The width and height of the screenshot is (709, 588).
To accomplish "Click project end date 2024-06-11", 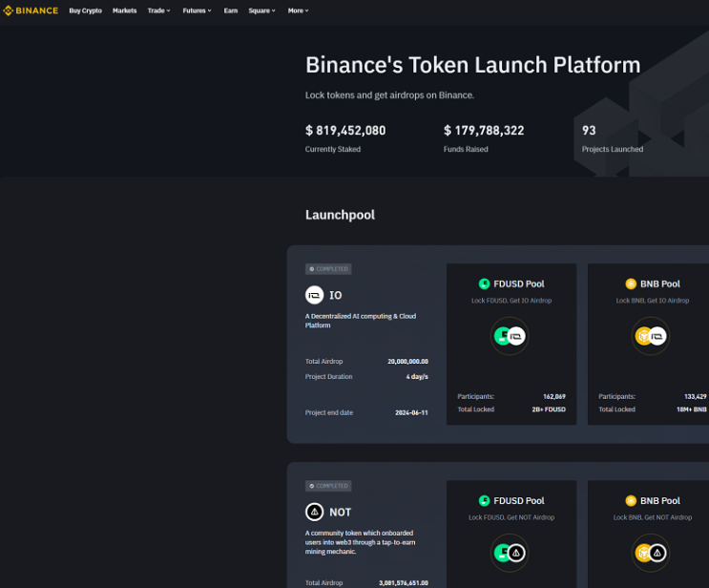I will pos(411,412).
